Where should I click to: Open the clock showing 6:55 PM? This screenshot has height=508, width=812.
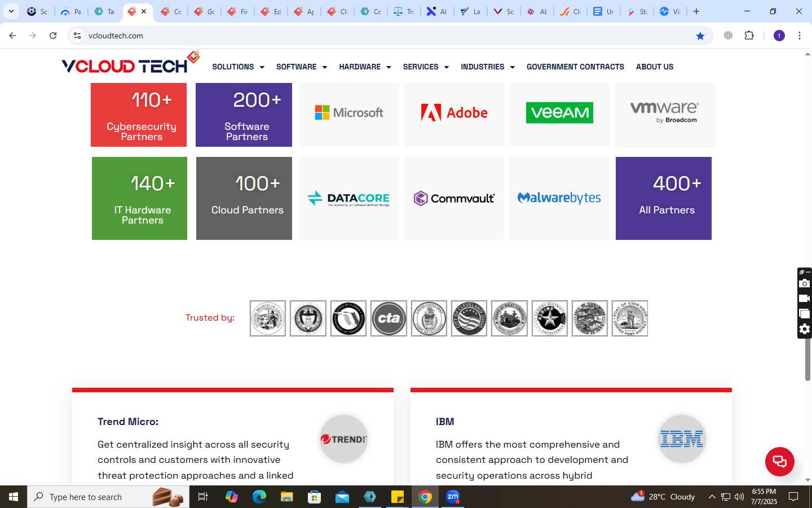764,497
